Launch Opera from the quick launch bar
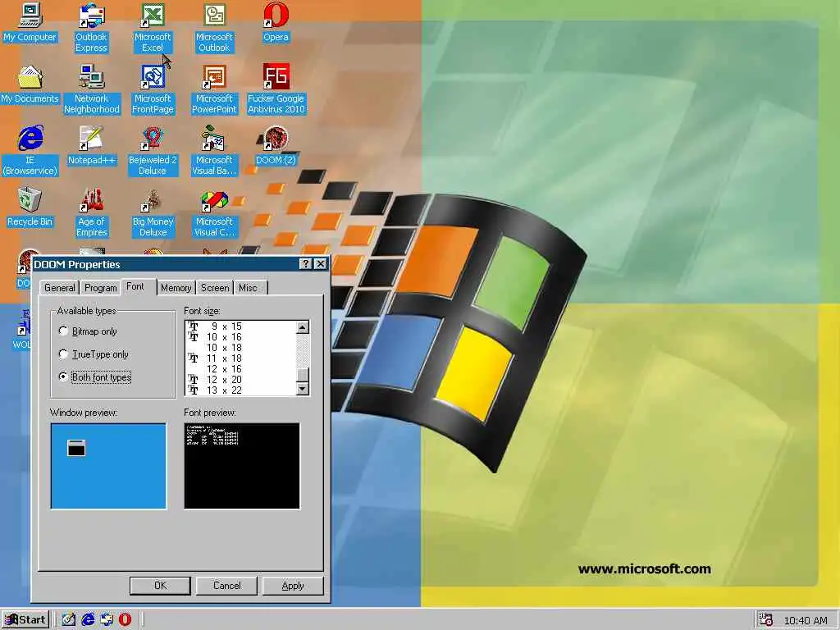The height and width of the screenshot is (630, 840). [x=125, y=619]
